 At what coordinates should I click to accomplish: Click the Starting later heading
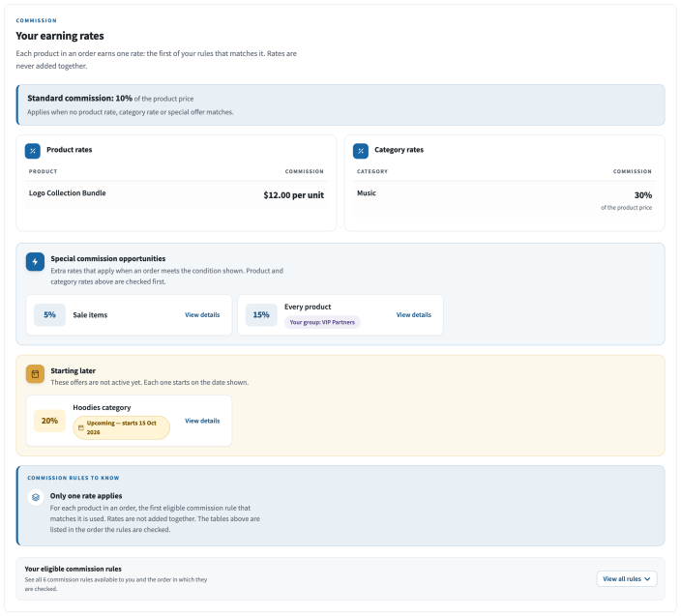(73, 370)
